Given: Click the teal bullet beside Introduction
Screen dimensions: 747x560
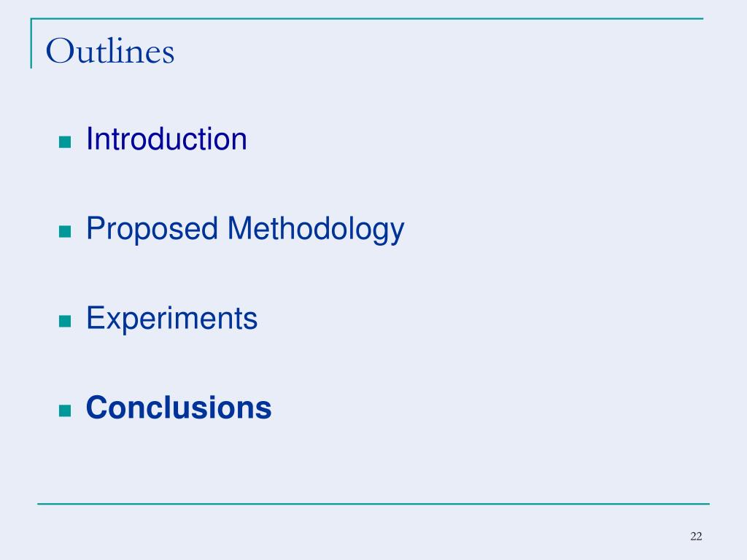Looking at the screenshot, I should 65,142.
